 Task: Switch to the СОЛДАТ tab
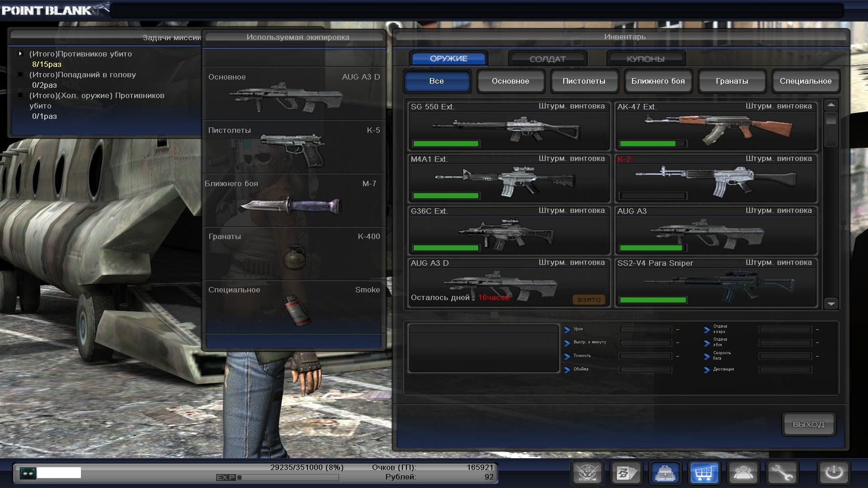[547, 59]
